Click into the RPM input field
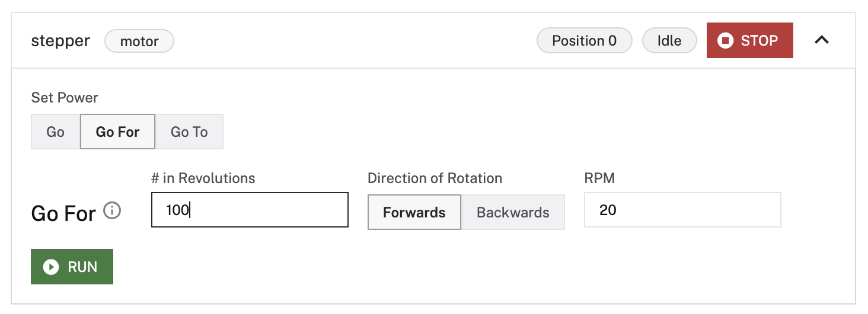The image size is (868, 314). pos(682,210)
